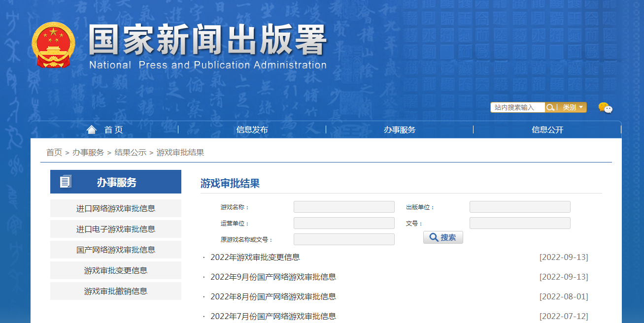Focus the 文号 input field
Viewport: 644px width, 323px height.
click(x=520, y=223)
